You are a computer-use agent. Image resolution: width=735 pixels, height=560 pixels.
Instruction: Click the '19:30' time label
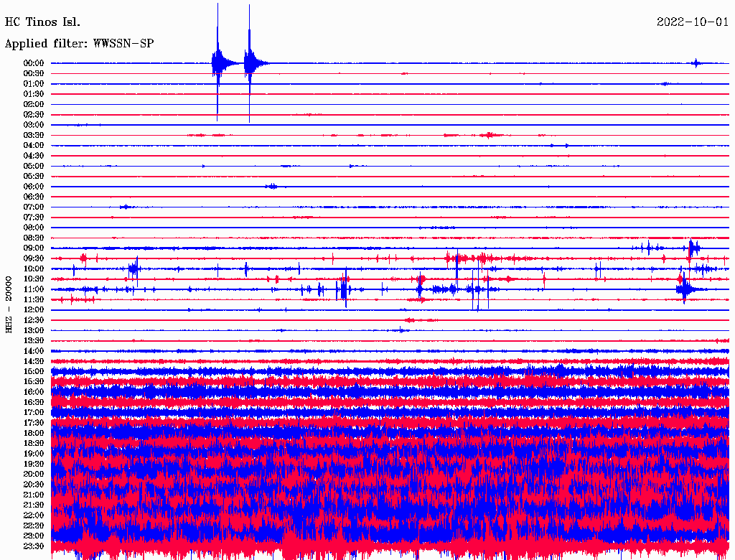point(34,464)
